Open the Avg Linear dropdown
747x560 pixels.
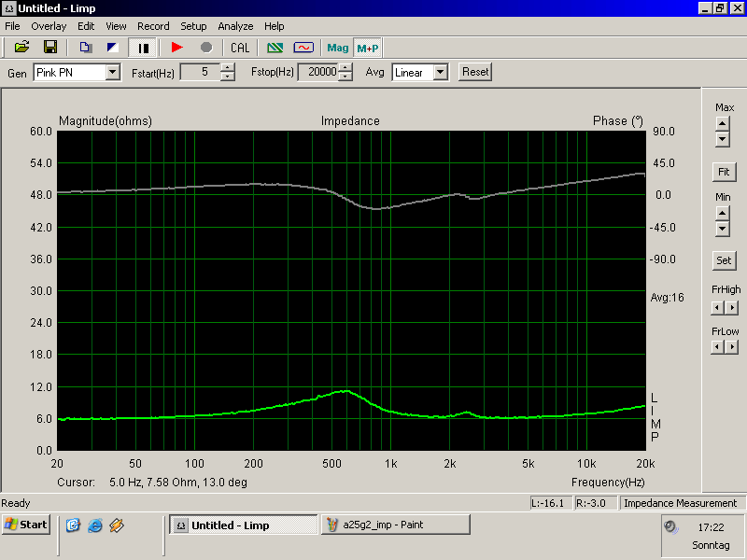(x=441, y=72)
